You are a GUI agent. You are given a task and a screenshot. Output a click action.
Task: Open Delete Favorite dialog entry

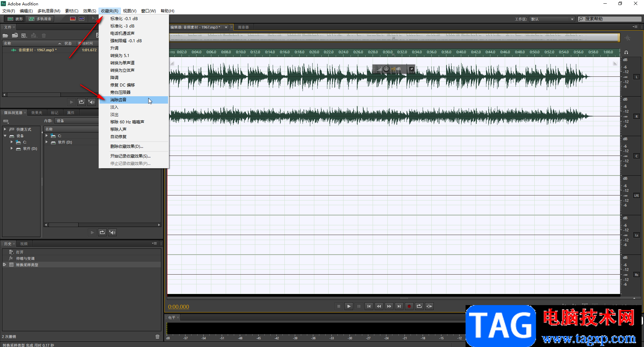click(x=134, y=146)
